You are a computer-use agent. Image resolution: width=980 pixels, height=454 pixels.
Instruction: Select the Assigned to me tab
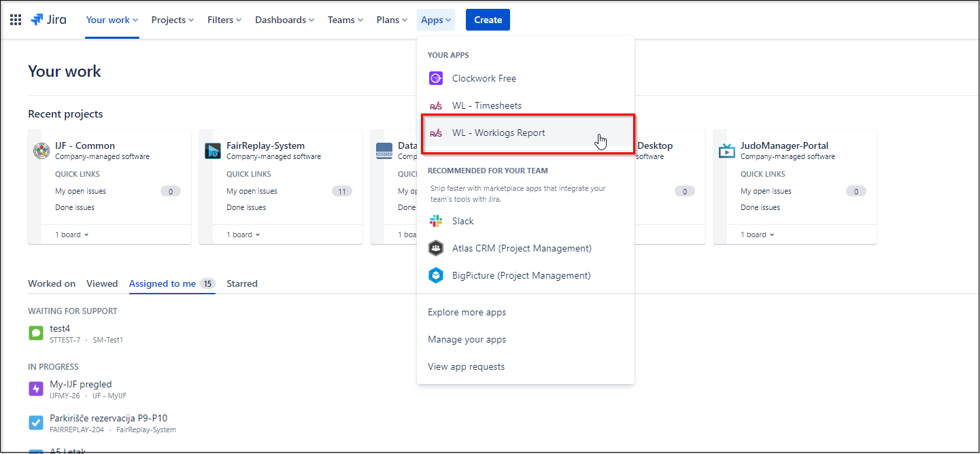pos(172,283)
